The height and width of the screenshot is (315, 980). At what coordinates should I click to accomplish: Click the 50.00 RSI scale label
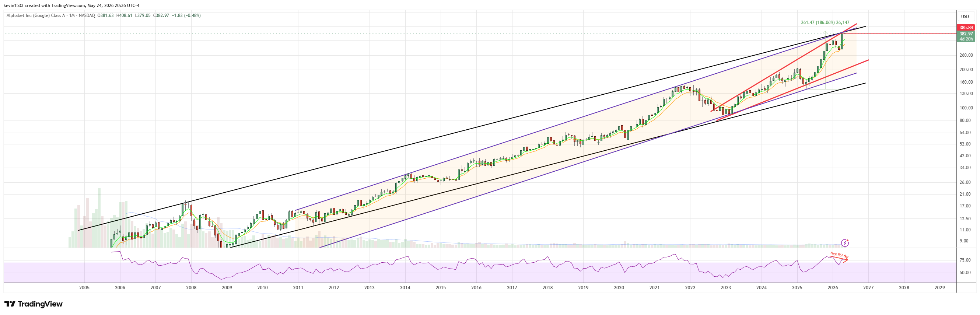pos(965,272)
